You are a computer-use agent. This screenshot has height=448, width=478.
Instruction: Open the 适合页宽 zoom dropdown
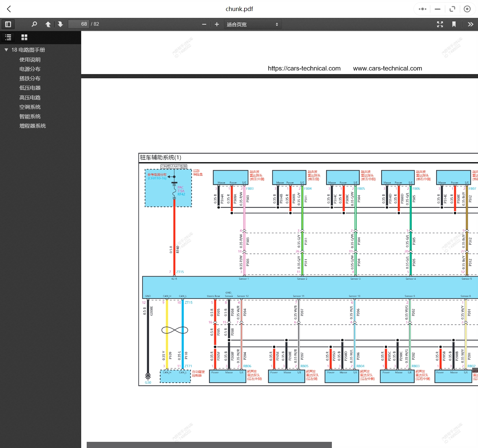[252, 24]
